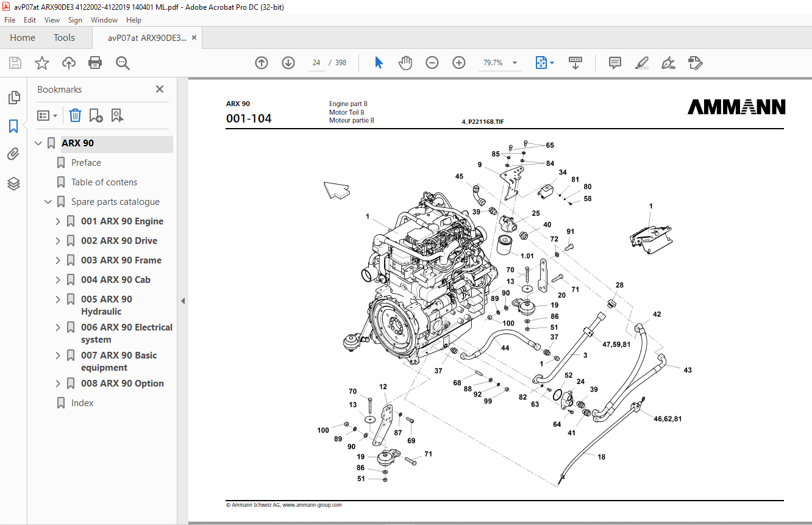Select the avP07at ARX90DE3 document tab

click(147, 38)
